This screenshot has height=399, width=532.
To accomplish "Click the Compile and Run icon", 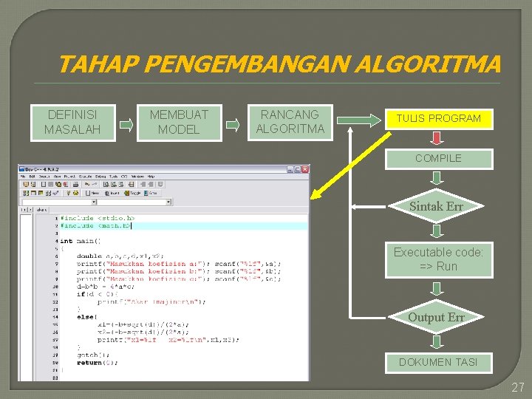I will pos(41,193).
